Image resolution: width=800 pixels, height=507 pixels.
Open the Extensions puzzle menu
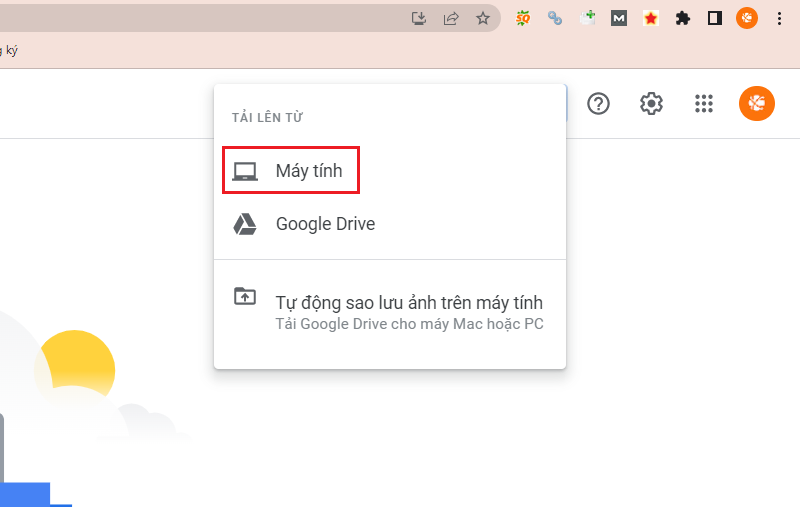pos(683,19)
